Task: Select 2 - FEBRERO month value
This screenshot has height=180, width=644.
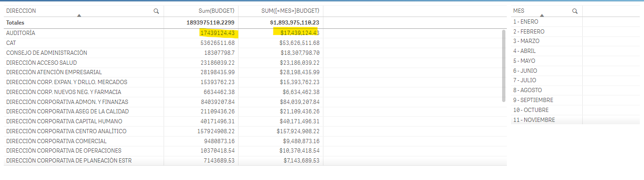Action: (547, 32)
